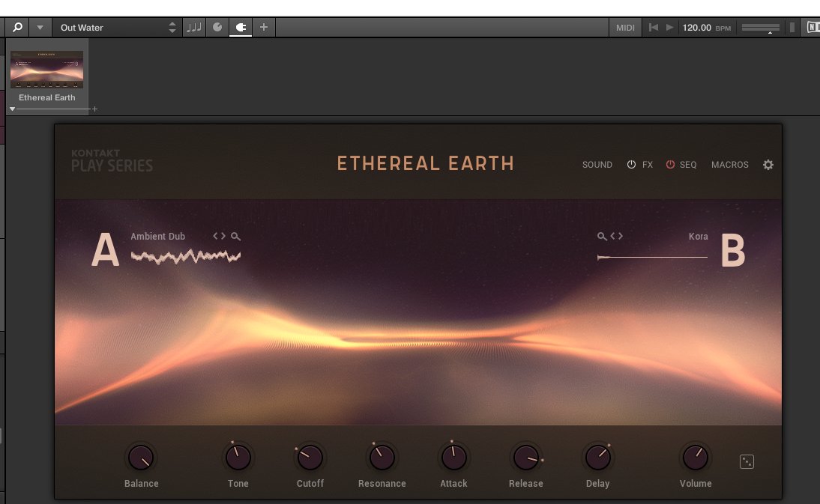Image resolution: width=820 pixels, height=504 pixels.
Task: Click the Balance label text
Action: (x=141, y=484)
